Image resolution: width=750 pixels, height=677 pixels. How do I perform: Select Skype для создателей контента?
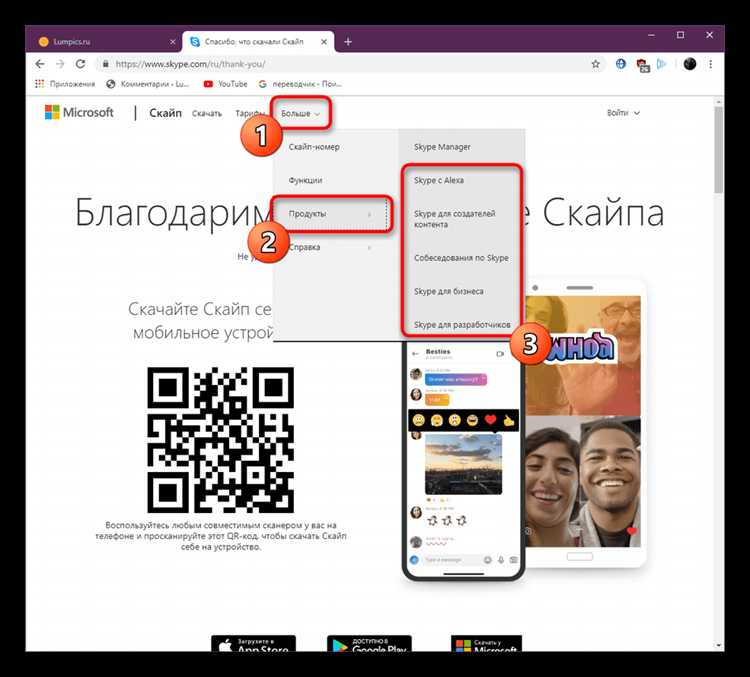point(454,219)
